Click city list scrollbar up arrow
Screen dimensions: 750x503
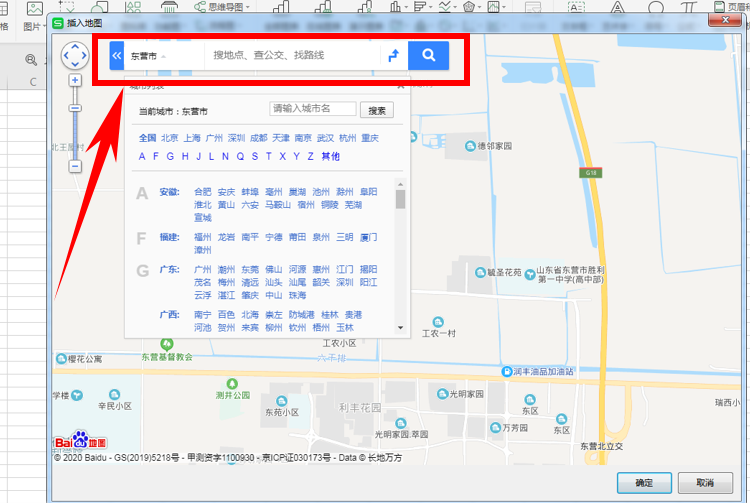tap(401, 184)
